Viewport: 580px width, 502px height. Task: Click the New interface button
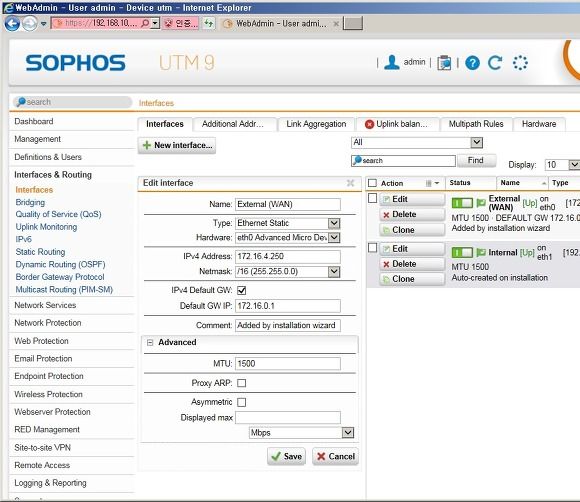tap(177, 145)
